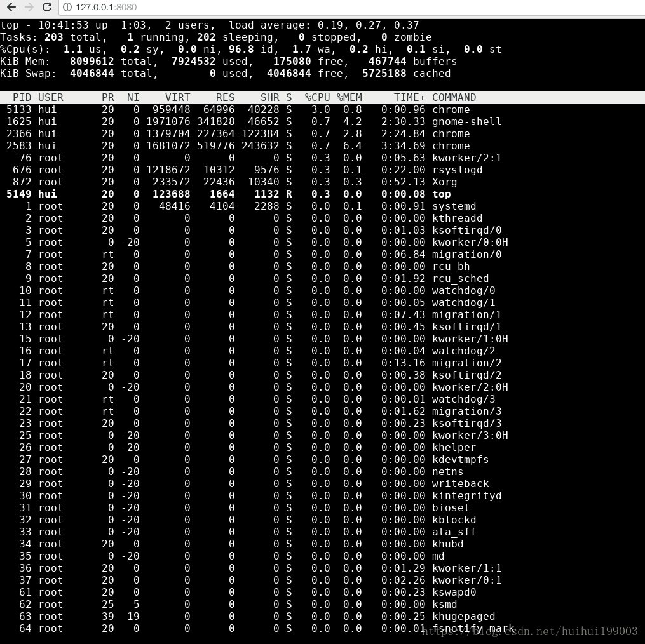Reload the page with the refresh icon
The width and height of the screenshot is (645, 644).
[x=47, y=7]
